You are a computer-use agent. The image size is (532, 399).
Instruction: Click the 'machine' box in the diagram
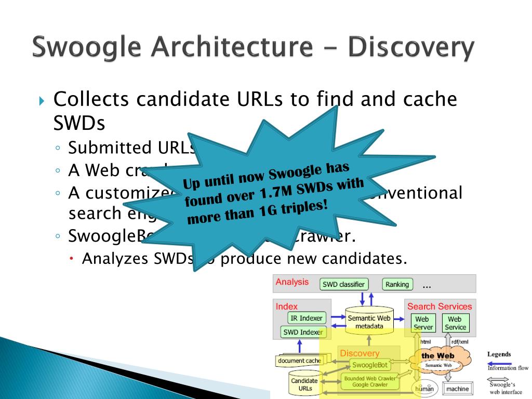458,389
